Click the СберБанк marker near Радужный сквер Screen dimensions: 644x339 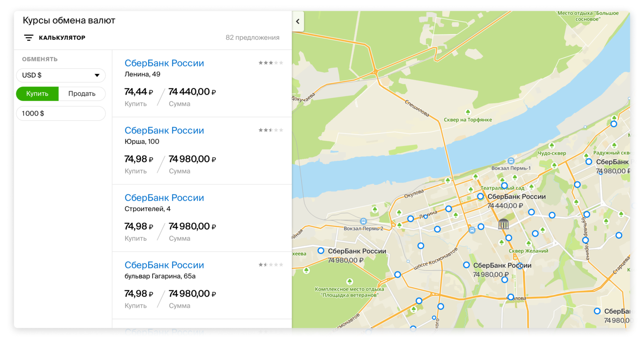pyautogui.click(x=589, y=162)
